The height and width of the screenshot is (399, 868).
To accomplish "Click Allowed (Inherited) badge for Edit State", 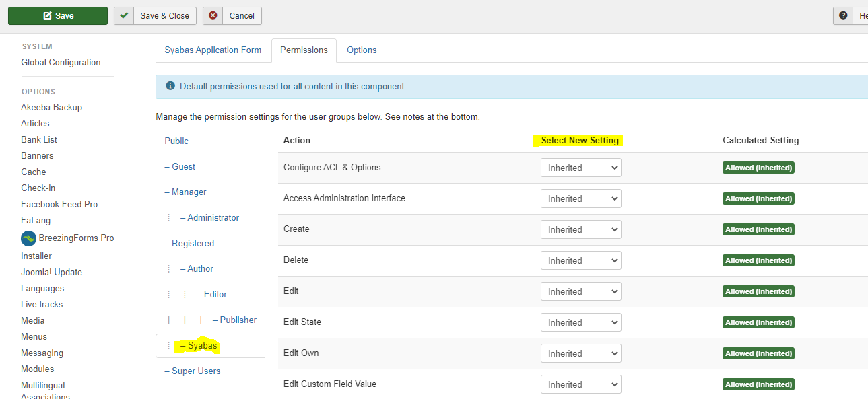I will pos(759,322).
